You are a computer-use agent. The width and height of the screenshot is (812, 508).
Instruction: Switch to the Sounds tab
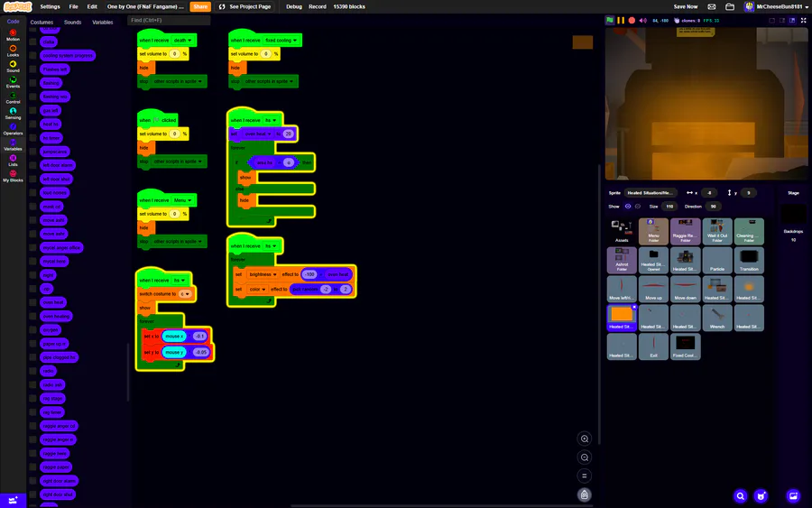72,23
